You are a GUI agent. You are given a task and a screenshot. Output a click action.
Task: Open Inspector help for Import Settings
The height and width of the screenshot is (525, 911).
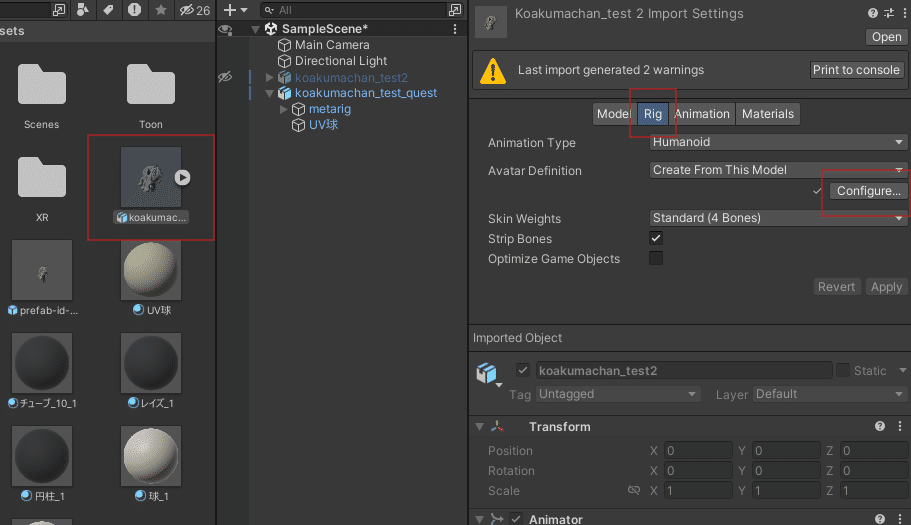873,13
